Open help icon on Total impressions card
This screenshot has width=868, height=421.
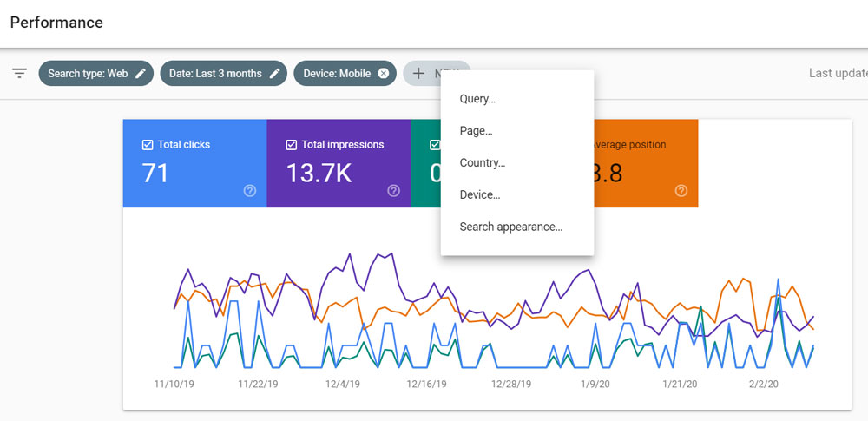tap(393, 191)
